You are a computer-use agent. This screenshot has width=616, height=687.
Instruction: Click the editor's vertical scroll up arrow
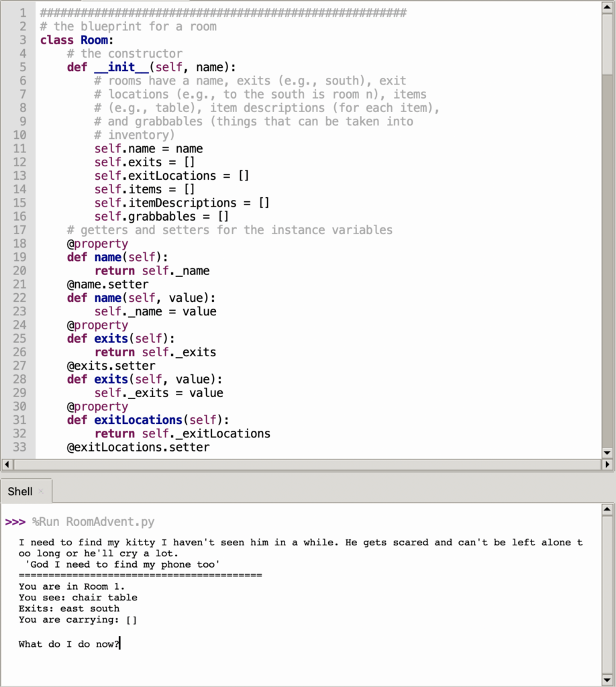click(x=607, y=7)
